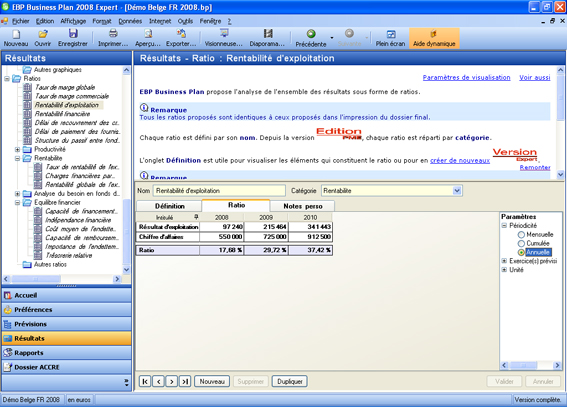Open Paramètres de visualisation link
The image size is (567, 407).
(466, 77)
